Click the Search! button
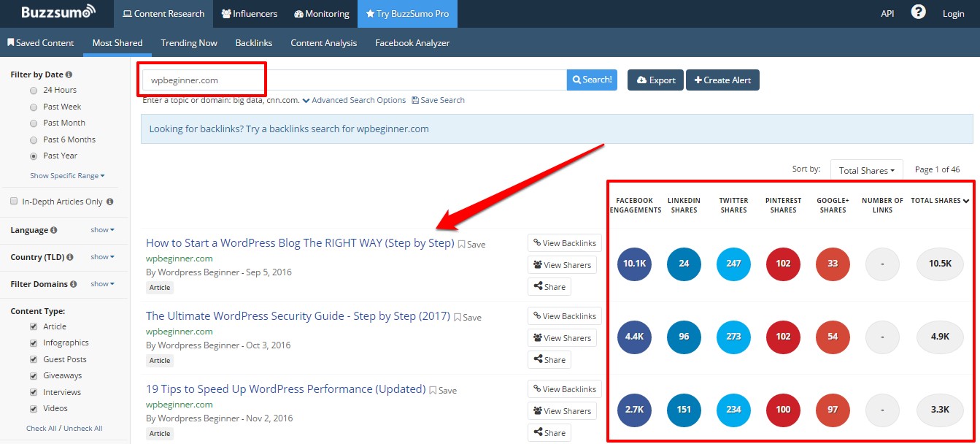Viewport: 980px width, 444px height. [x=592, y=80]
